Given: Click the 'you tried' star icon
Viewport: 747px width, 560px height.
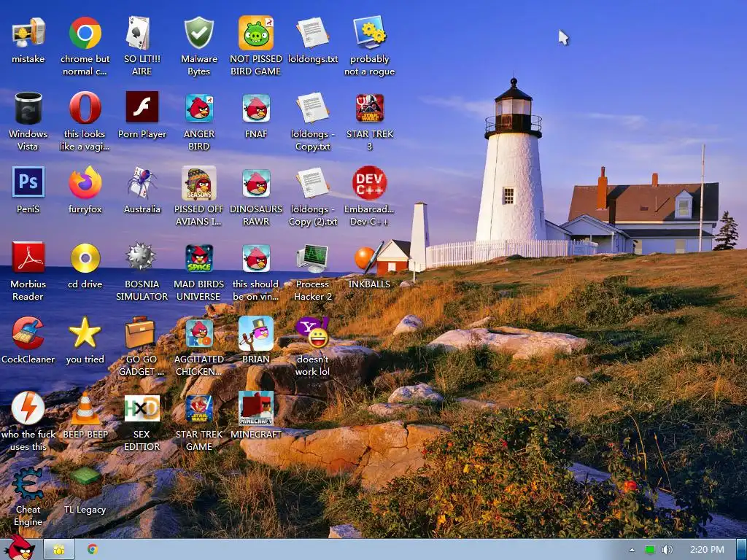Looking at the screenshot, I should 85,333.
